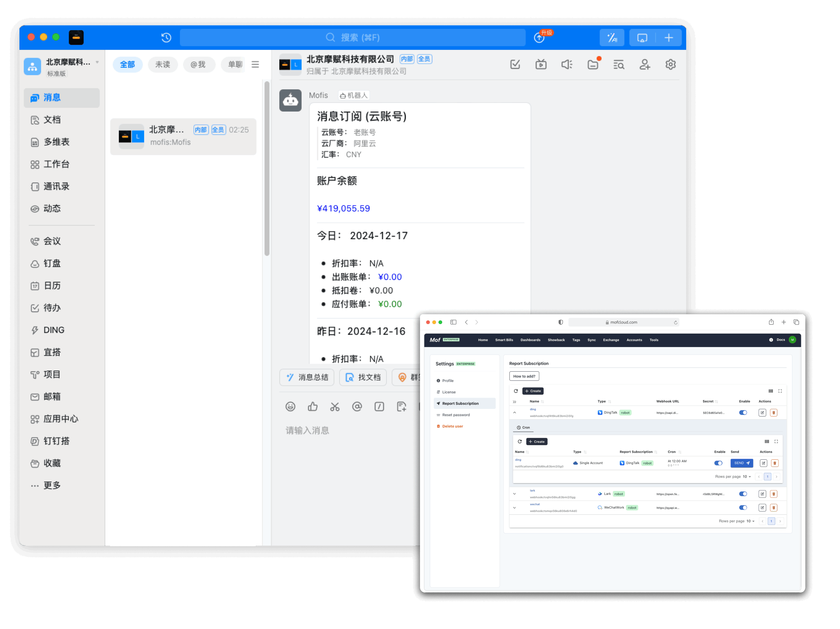This screenshot has width=840, height=629.
Task: Toggle Enable switch for wechat webhook row
Action: point(743,507)
